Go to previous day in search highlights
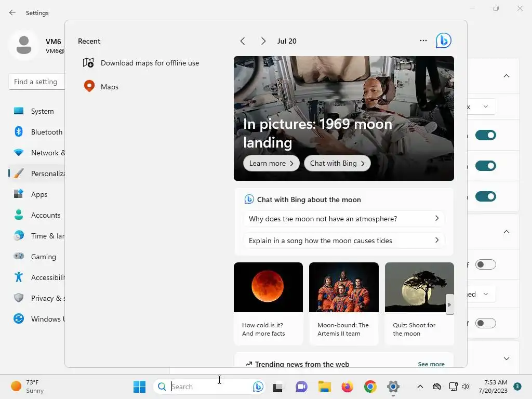The height and width of the screenshot is (399, 532). point(242,41)
